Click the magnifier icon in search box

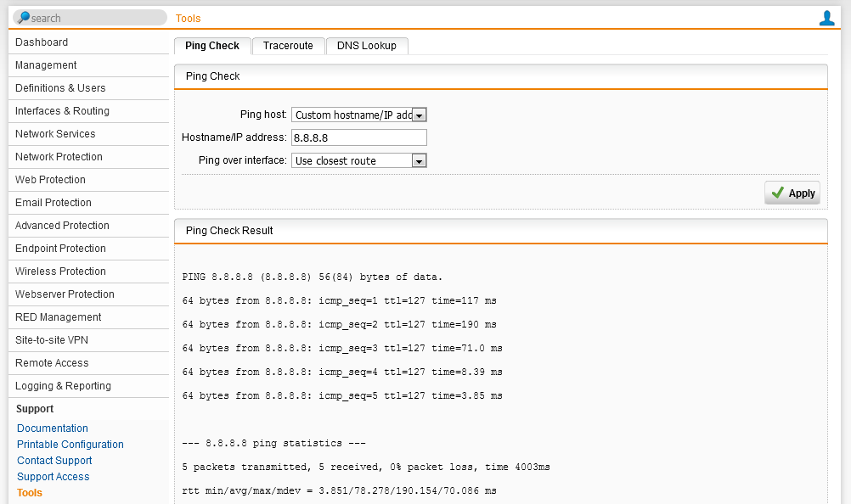click(x=23, y=18)
